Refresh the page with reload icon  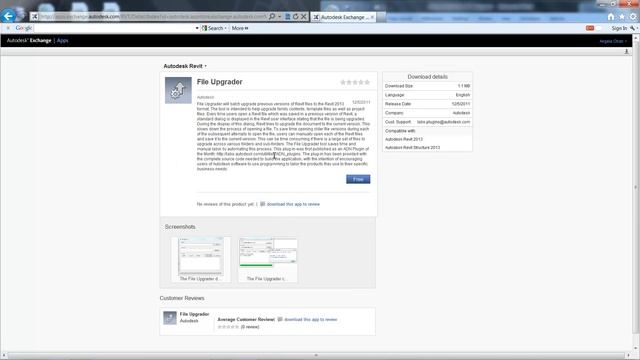tap(296, 16)
